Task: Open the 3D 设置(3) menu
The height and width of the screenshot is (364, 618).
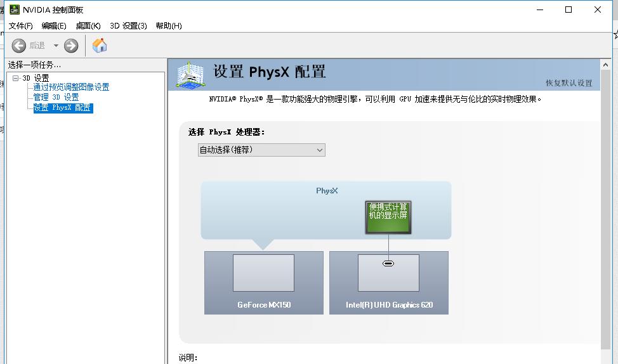Action: [129, 25]
